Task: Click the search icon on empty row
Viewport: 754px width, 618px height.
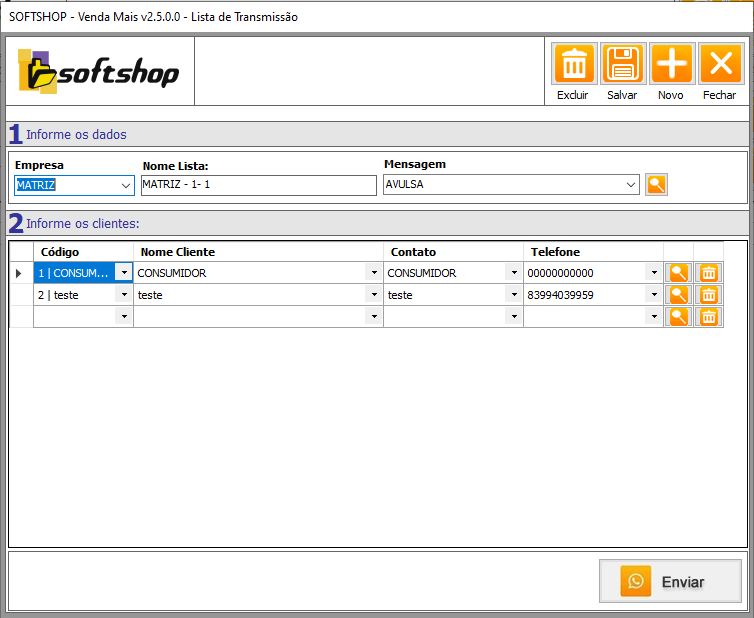Action: click(679, 317)
